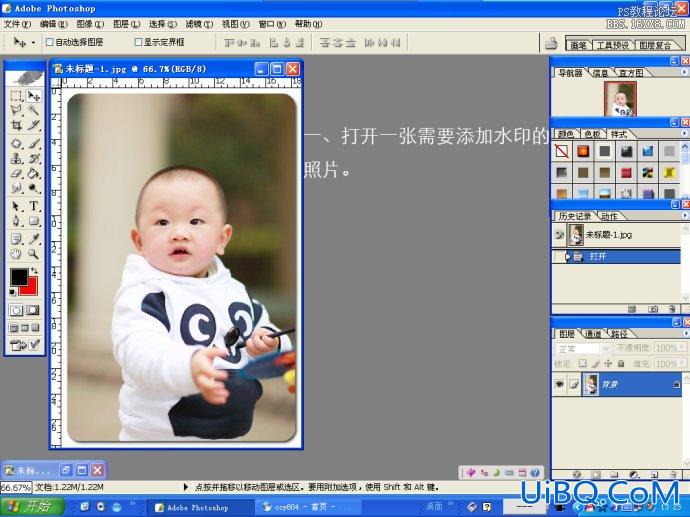Image resolution: width=690 pixels, height=517 pixels.
Task: Select the Healing Brush tool
Action: point(17,143)
